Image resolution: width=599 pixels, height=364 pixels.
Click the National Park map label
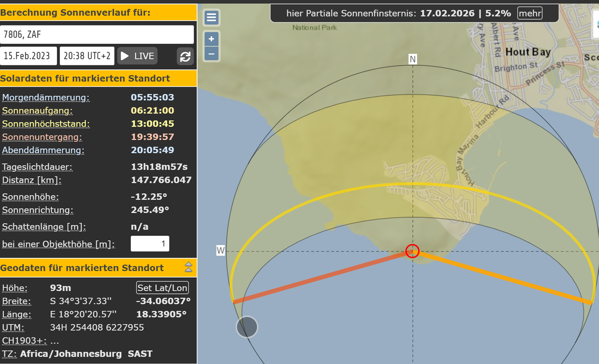314,27
